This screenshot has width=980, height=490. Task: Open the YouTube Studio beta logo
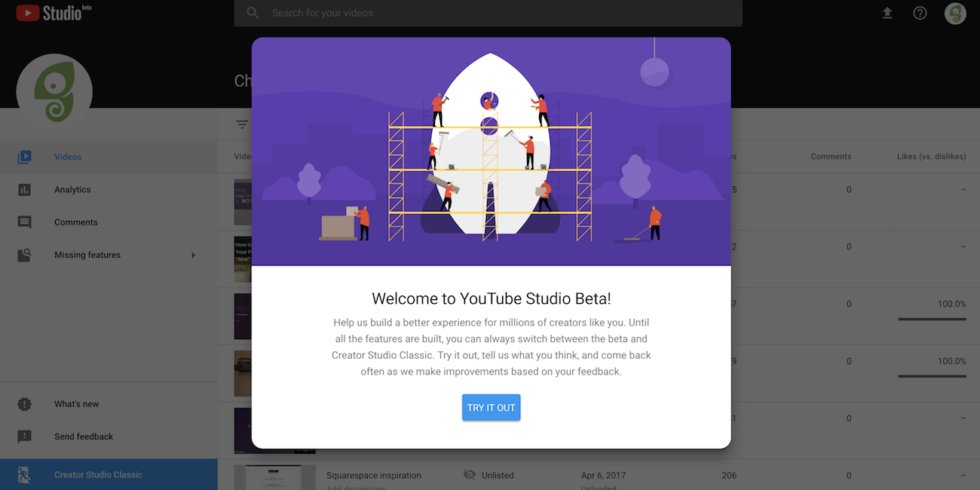coord(54,12)
